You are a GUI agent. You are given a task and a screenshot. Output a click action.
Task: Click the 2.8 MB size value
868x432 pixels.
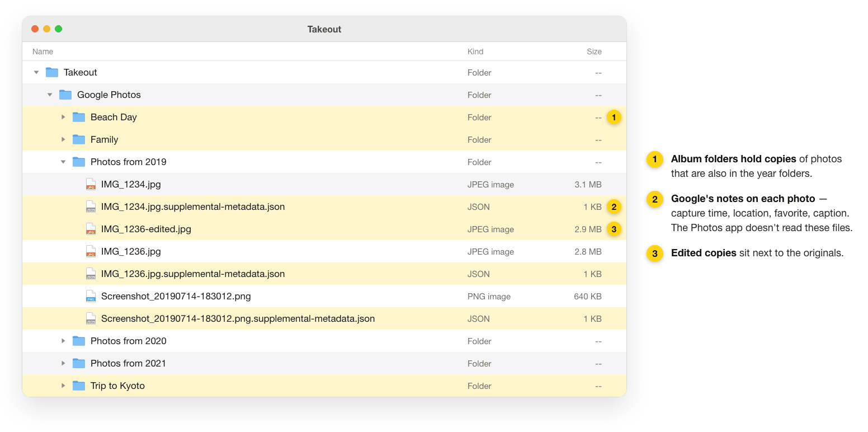pyautogui.click(x=588, y=251)
